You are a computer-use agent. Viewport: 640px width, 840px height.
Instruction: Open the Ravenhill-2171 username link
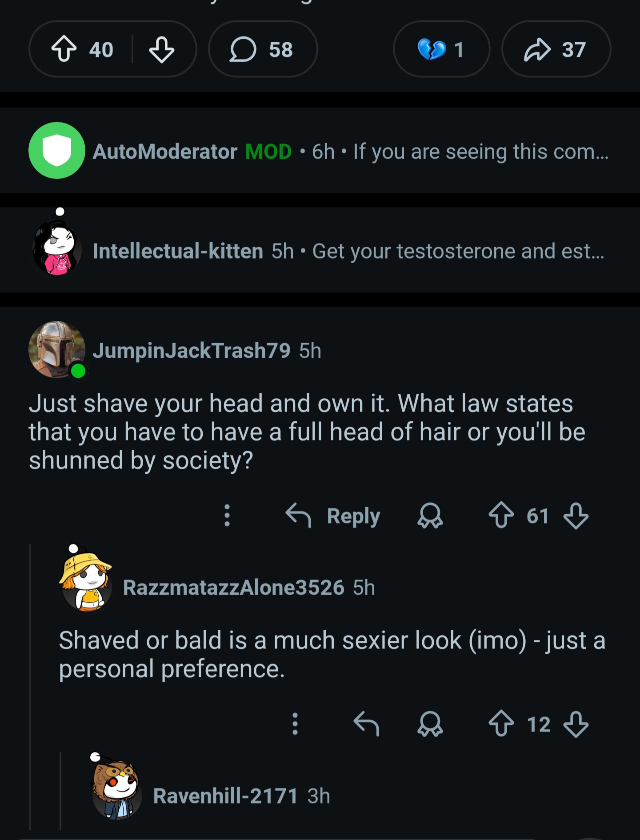(x=225, y=796)
